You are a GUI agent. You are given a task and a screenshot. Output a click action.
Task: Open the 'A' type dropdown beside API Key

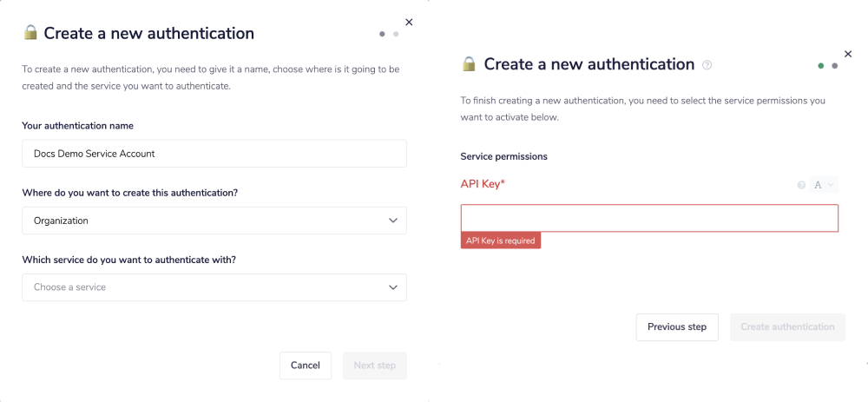pyautogui.click(x=824, y=185)
